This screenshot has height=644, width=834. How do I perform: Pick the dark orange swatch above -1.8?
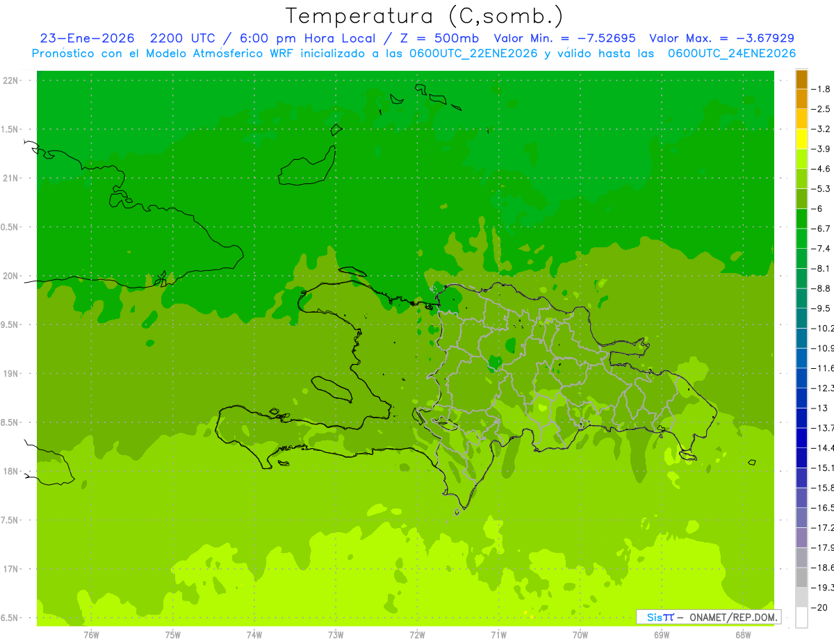(x=801, y=79)
